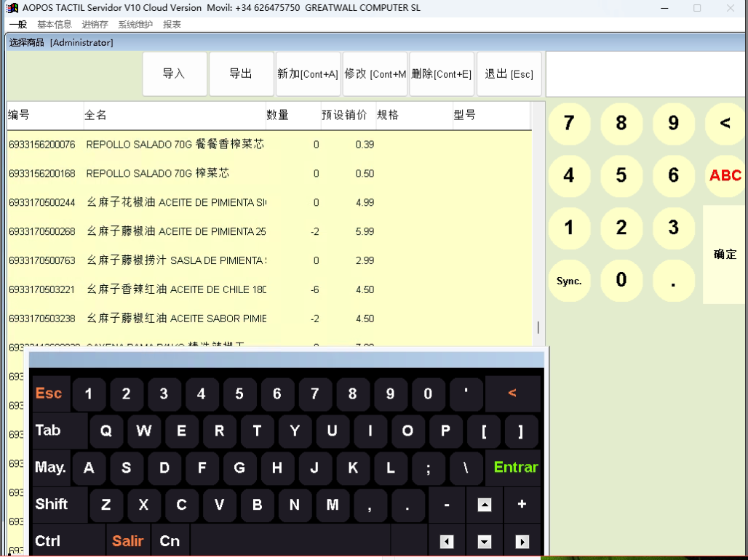The height and width of the screenshot is (560, 748).
Task: Click the 导出 export button
Action: (241, 73)
